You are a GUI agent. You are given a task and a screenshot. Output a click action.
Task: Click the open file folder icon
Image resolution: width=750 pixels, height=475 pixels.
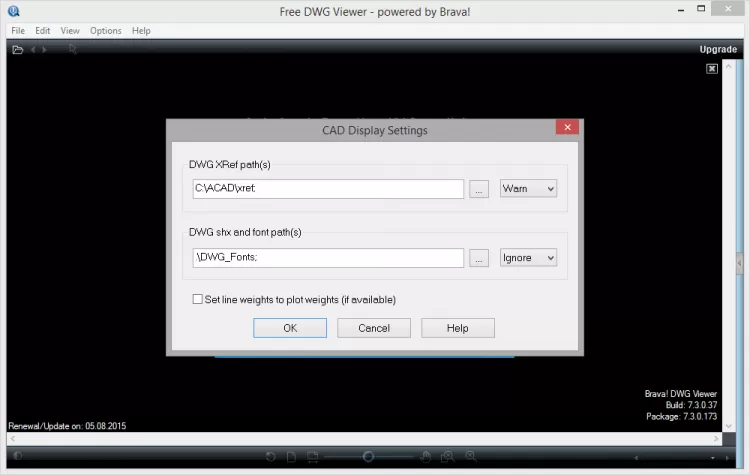(18, 50)
